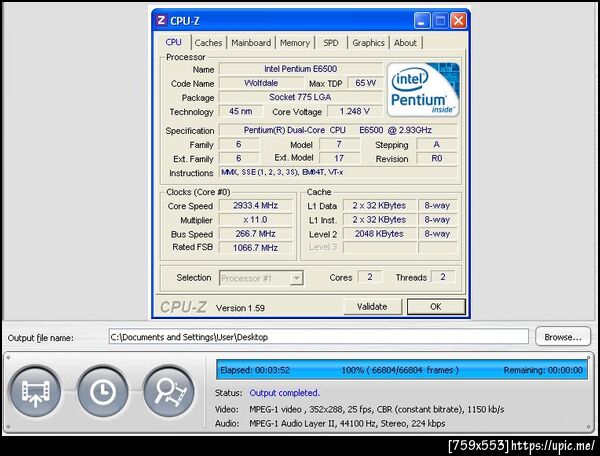
Task: Click the Code Name value Wolfdale
Action: pos(261,83)
